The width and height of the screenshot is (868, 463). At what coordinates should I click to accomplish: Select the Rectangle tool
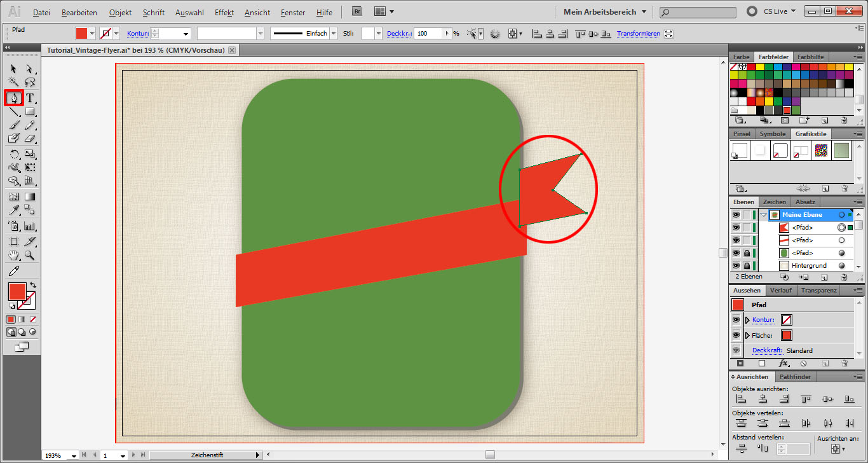[x=29, y=112]
